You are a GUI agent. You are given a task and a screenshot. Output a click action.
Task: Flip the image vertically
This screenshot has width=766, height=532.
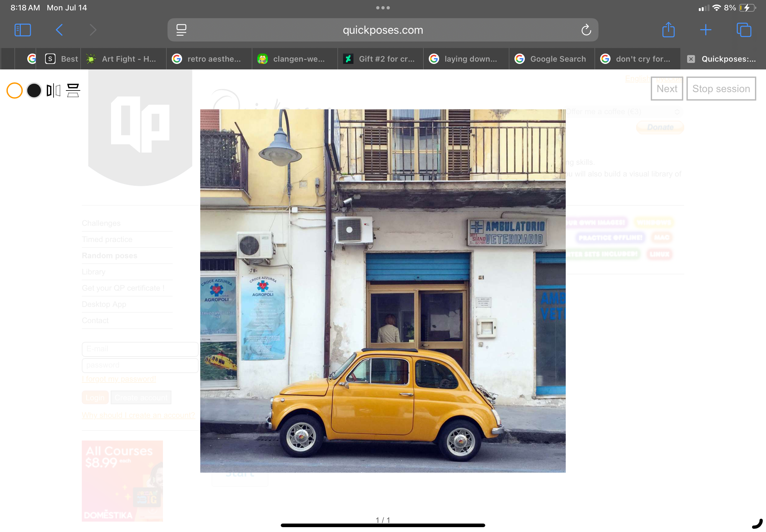tap(73, 91)
